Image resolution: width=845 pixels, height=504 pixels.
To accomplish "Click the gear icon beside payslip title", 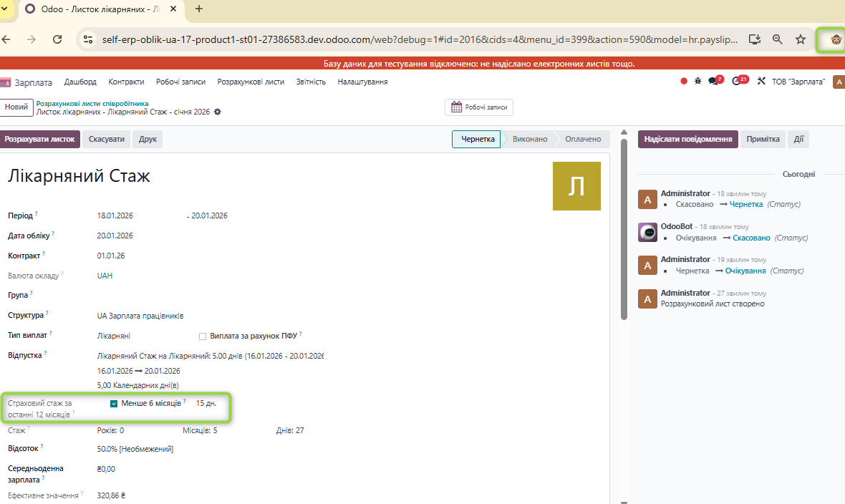I will (218, 112).
